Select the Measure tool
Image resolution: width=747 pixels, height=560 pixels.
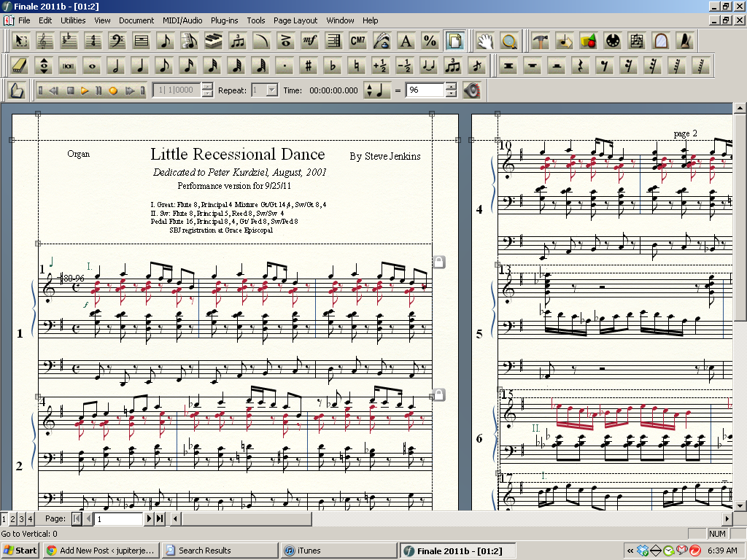(x=141, y=42)
